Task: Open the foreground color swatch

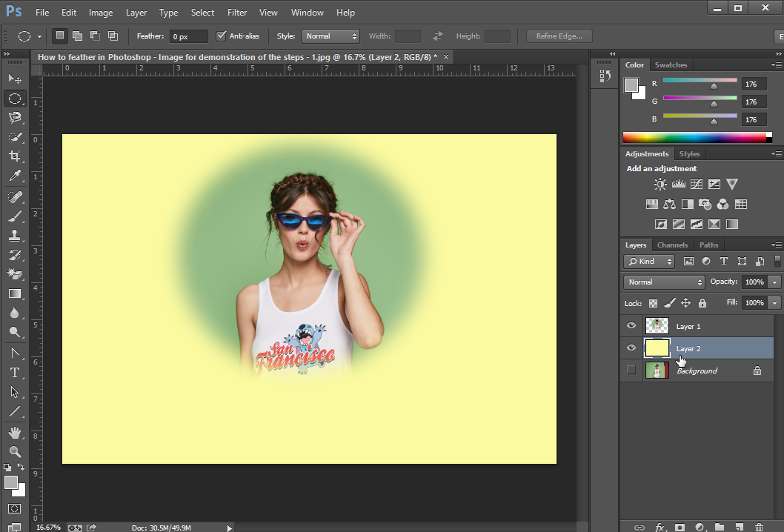Action: tap(10, 482)
